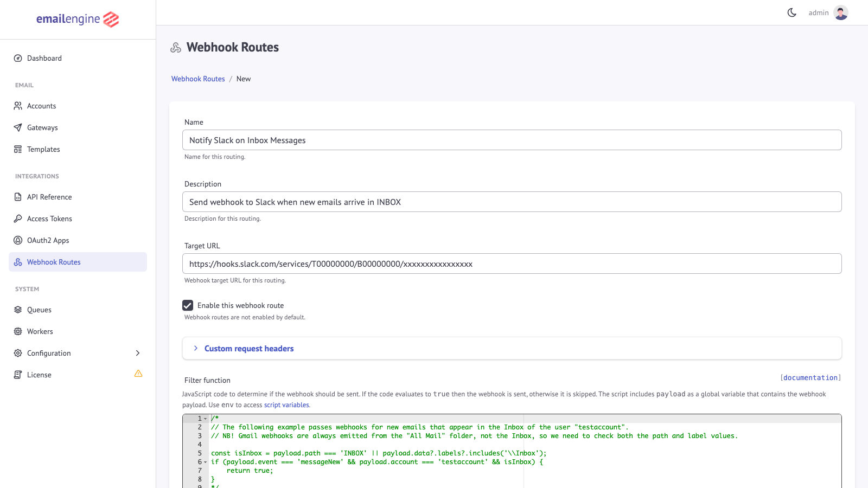
Task: Click the Webhook Routes page heading
Action: point(233,47)
